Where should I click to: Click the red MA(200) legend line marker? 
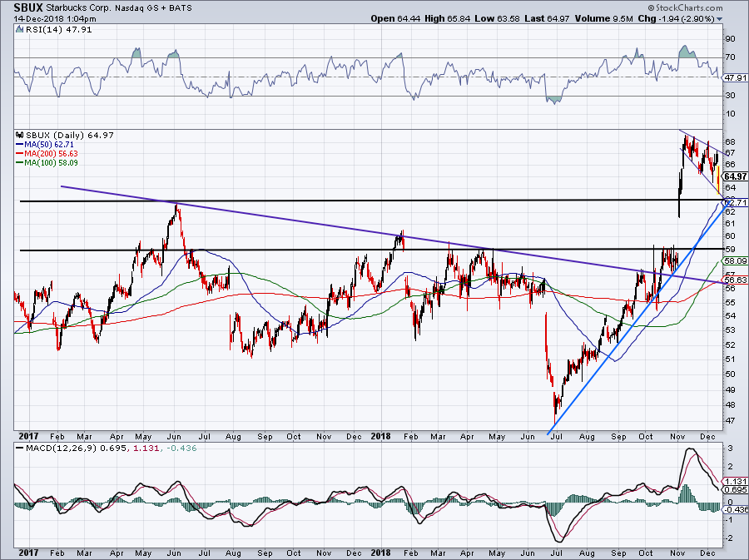point(19,154)
